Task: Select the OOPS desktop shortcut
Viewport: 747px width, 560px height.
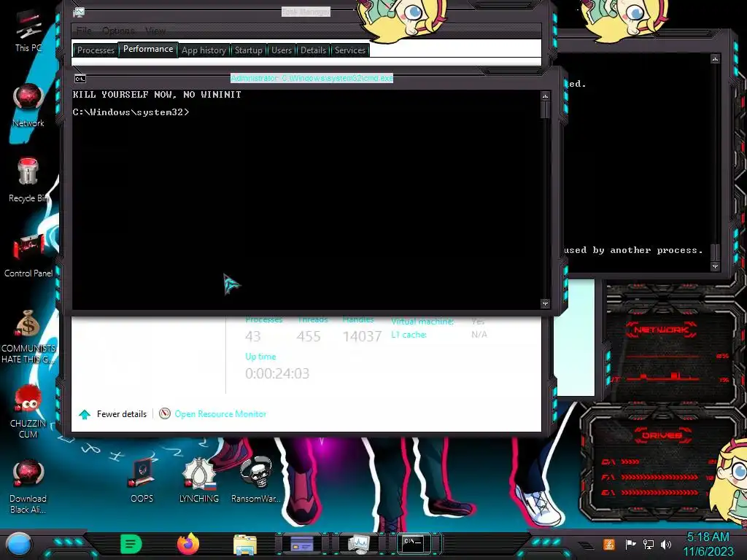Action: pos(142,480)
